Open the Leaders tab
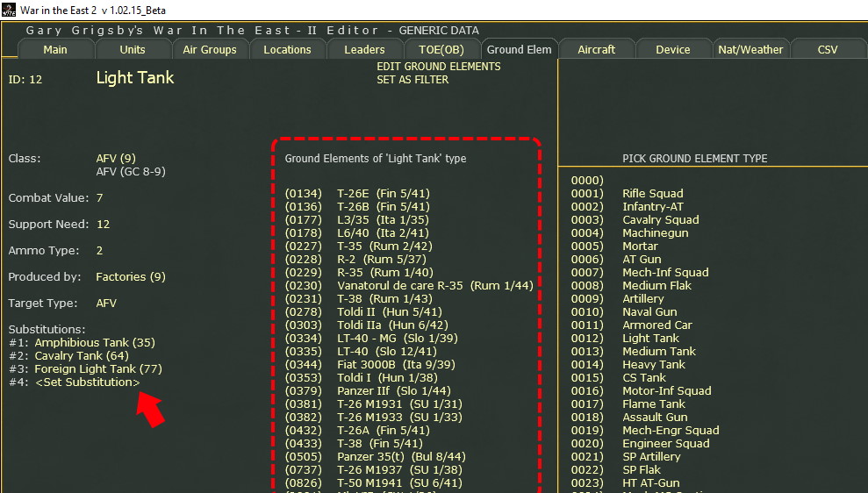 click(364, 49)
